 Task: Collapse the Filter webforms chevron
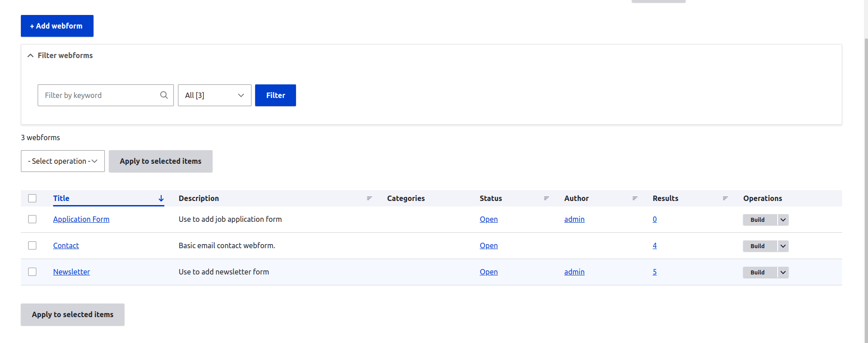point(30,55)
